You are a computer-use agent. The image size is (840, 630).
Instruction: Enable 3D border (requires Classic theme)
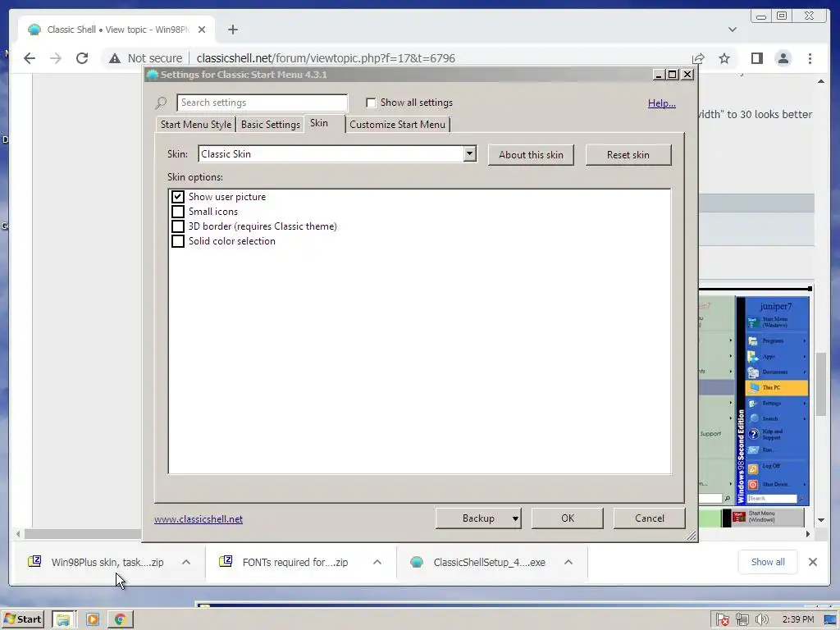coord(178,226)
